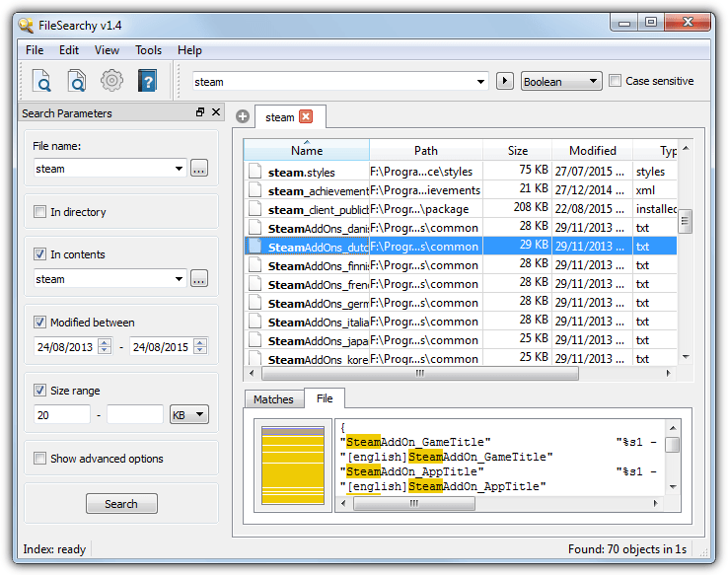Switch to the Matches tab
Screen dimensions: 728x575
click(x=273, y=399)
